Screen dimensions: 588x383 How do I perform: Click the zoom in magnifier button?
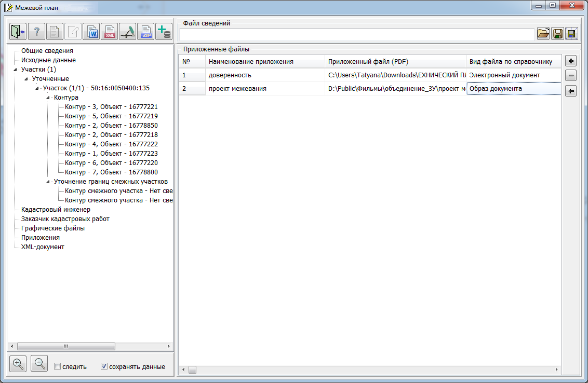[x=18, y=364]
